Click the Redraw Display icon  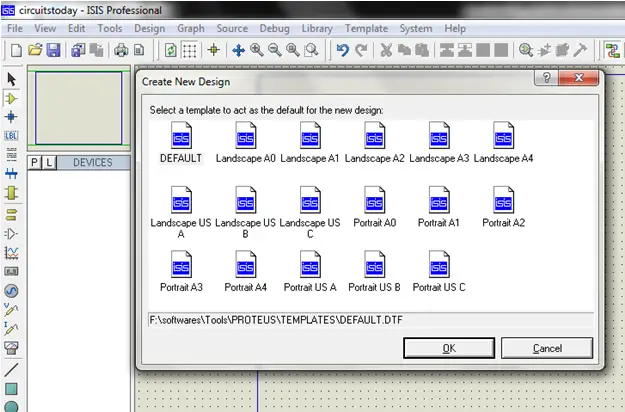171,50
